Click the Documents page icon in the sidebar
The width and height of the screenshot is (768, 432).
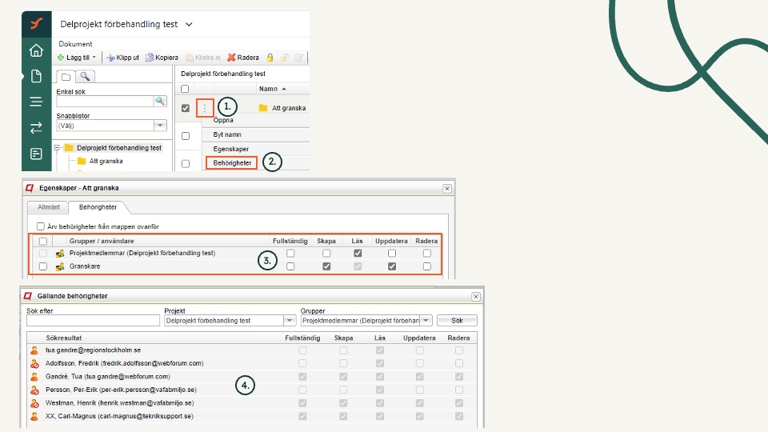(36, 76)
